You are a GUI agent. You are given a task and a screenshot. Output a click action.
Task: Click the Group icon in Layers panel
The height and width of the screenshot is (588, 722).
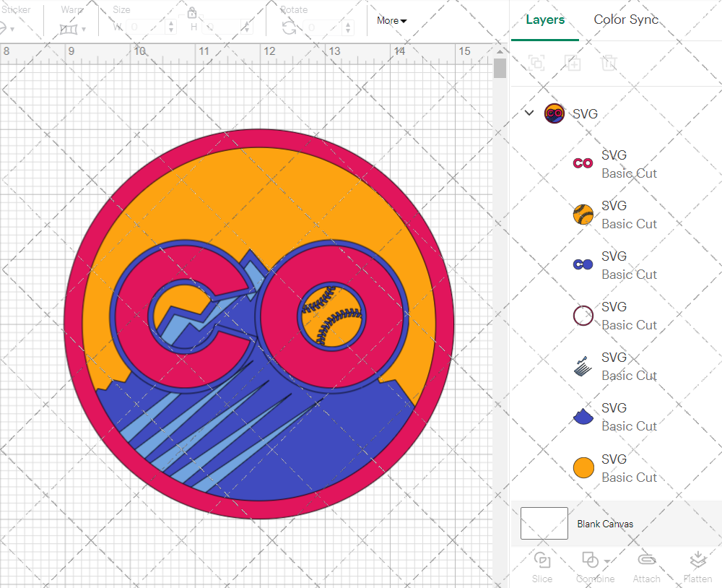click(536, 63)
